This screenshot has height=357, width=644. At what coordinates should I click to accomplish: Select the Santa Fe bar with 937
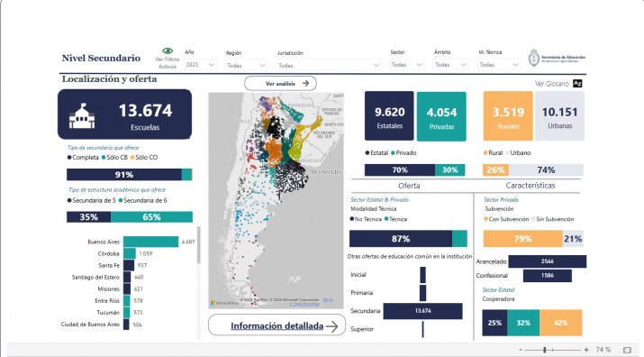coord(129,265)
